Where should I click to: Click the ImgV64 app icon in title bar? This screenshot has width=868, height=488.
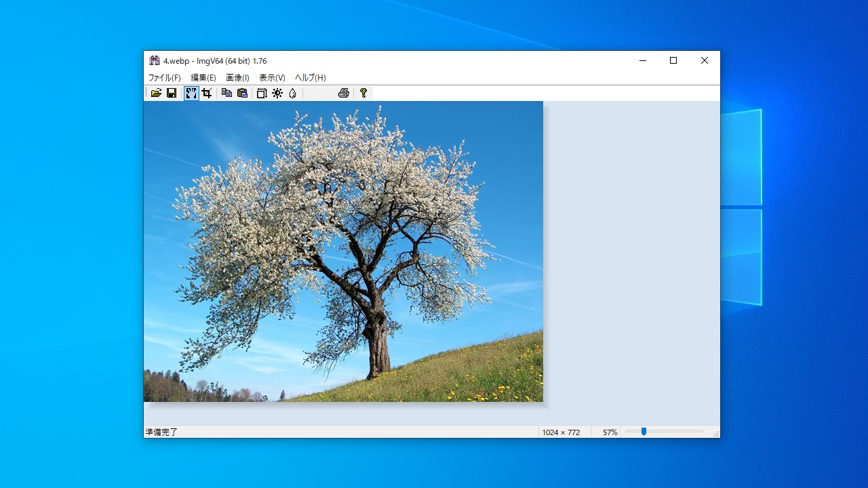[x=155, y=60]
